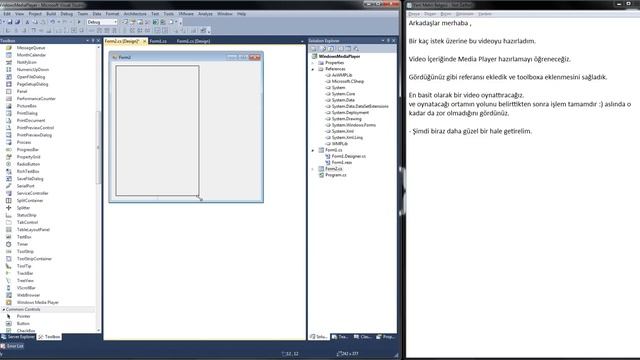
Task: Click the Cut scissors toolbar icon
Action: 27,22
